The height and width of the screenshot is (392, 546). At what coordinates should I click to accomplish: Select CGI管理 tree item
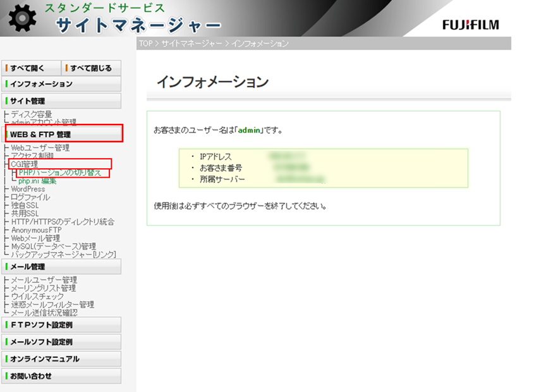coord(25,164)
